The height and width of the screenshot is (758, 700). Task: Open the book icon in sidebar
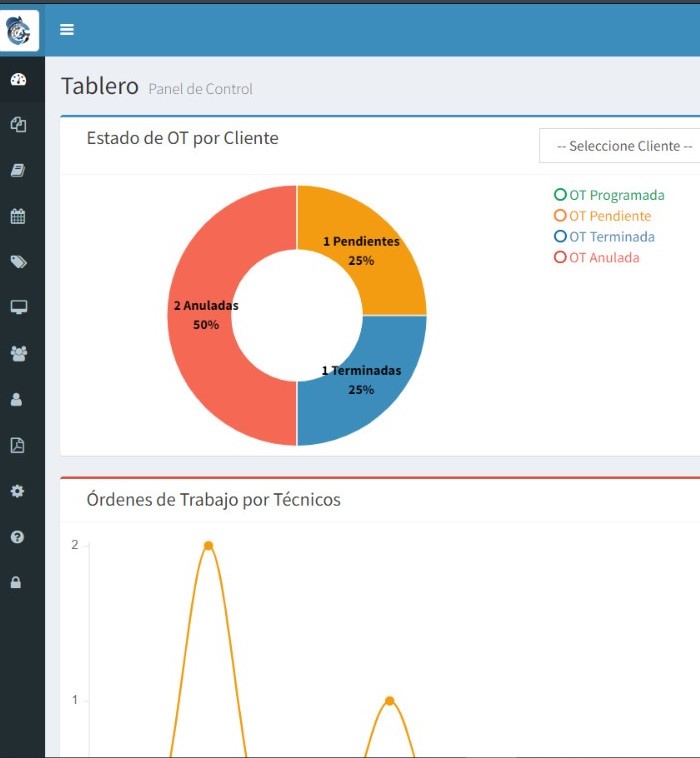click(18, 171)
